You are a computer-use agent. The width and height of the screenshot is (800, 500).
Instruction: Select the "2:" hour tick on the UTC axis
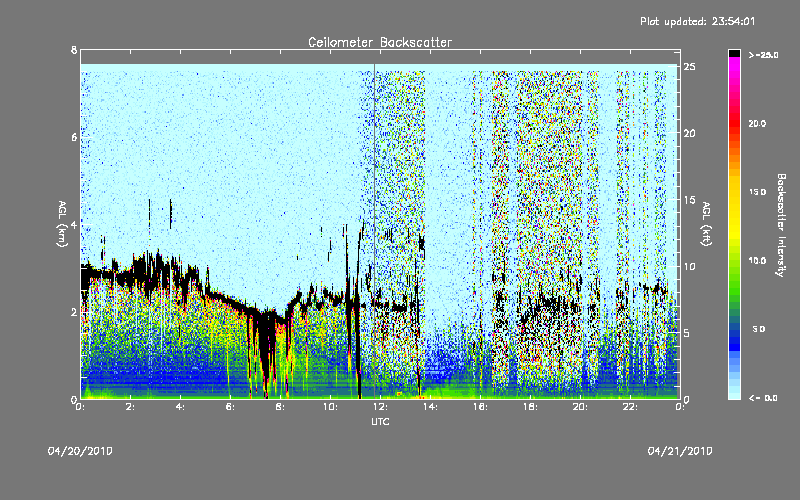(131, 407)
